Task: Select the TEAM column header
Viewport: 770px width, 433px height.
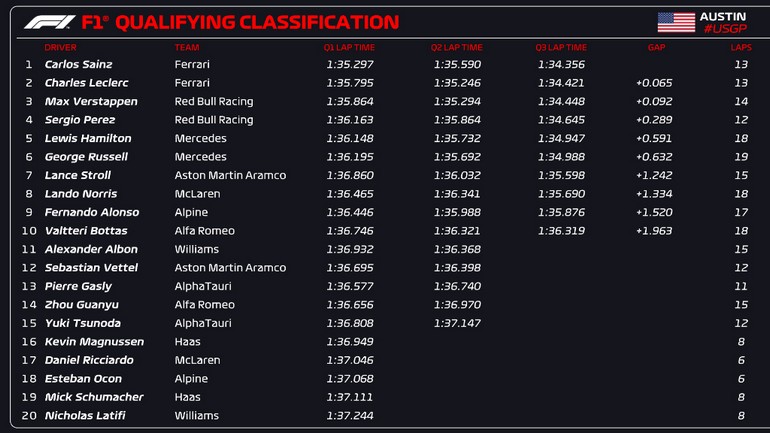Action: [x=186, y=47]
